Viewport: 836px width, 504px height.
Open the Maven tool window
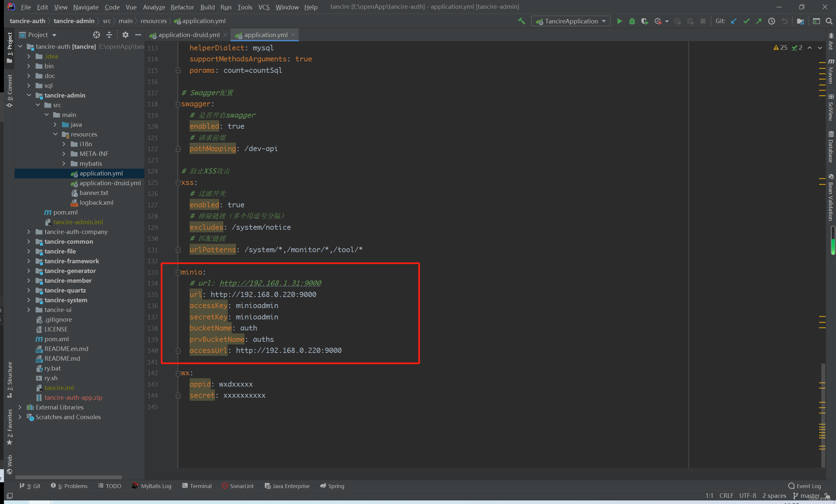(830, 71)
